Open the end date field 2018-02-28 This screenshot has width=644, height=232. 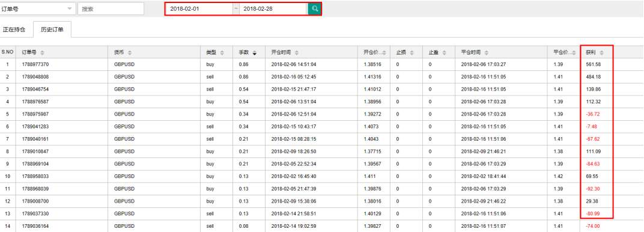pos(273,8)
